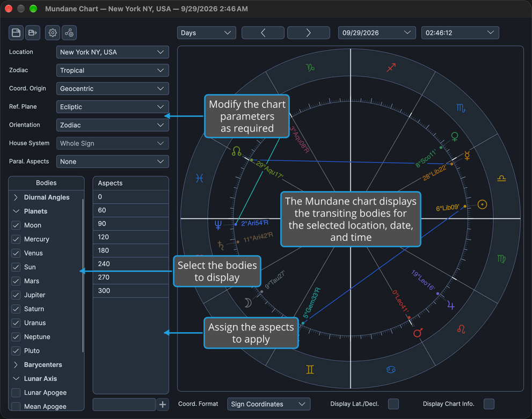Open the settings gear icon
Viewport: 532px width, 419px height.
pos(53,33)
